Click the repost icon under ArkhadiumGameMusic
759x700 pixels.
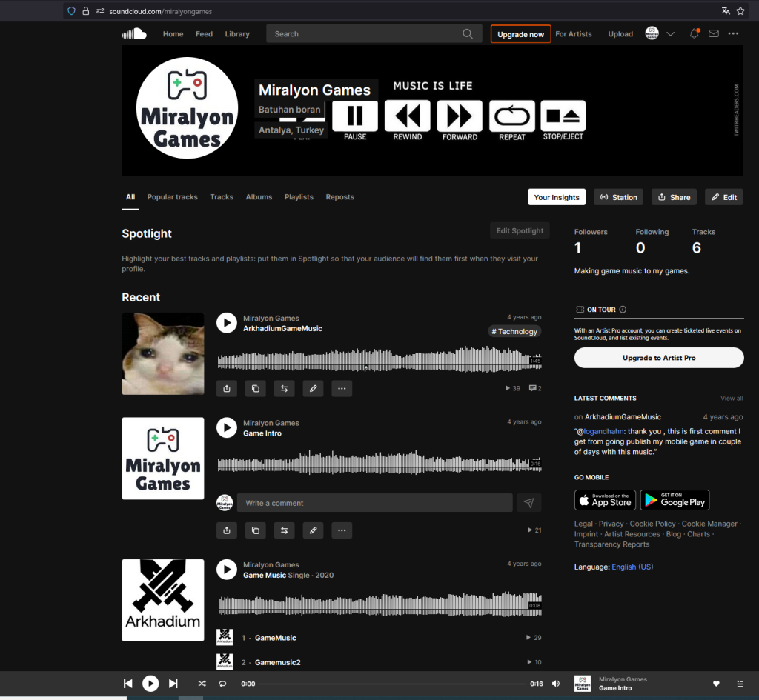pos(284,388)
